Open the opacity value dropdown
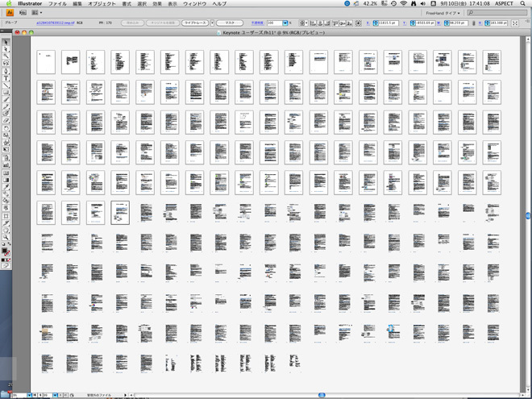 (285, 23)
